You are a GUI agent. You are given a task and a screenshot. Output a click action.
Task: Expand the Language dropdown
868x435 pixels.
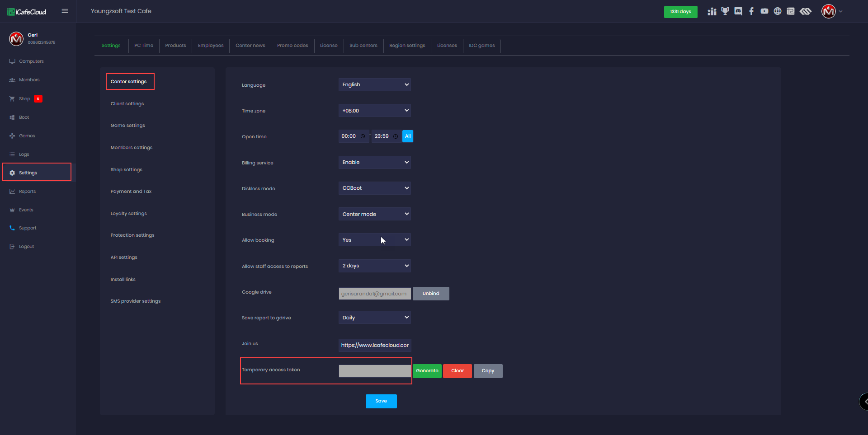coord(374,85)
